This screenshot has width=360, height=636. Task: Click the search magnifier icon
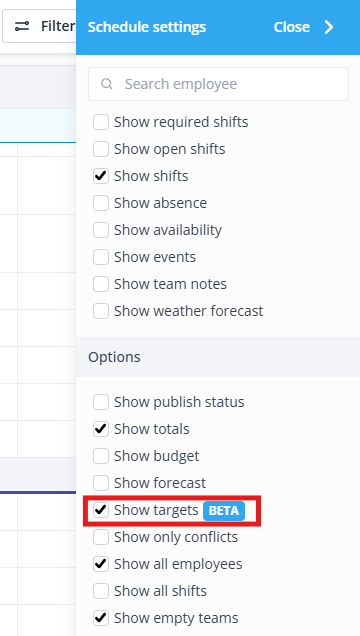pyautogui.click(x=107, y=84)
